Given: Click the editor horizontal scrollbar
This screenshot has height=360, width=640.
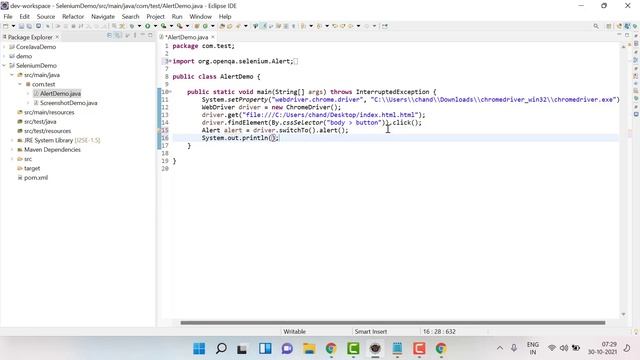Looking at the screenshot, I should coord(393,322).
